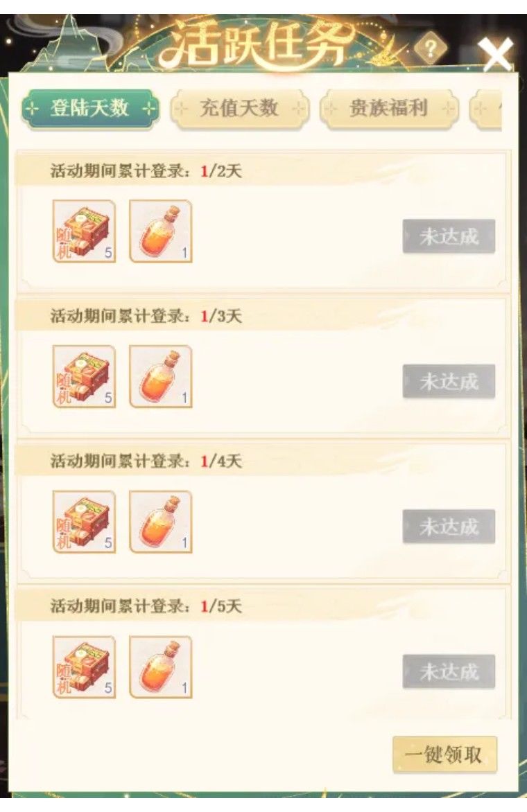Click 未达成 button for 4-day login reward
The width and height of the screenshot is (527, 812).
(449, 527)
